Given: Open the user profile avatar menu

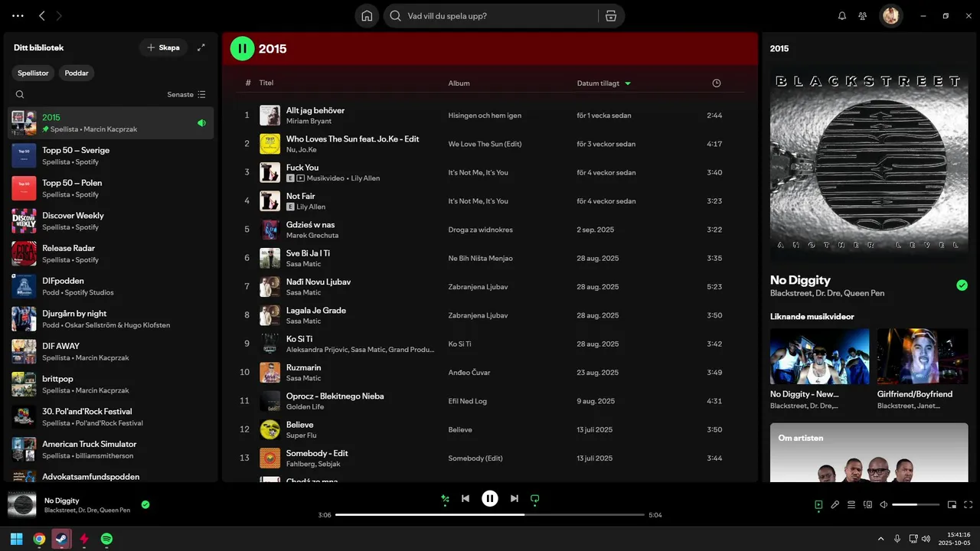Looking at the screenshot, I should click(890, 15).
